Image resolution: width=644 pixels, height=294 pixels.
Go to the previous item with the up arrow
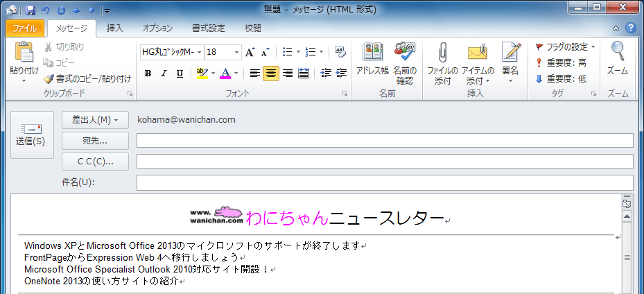(77, 10)
